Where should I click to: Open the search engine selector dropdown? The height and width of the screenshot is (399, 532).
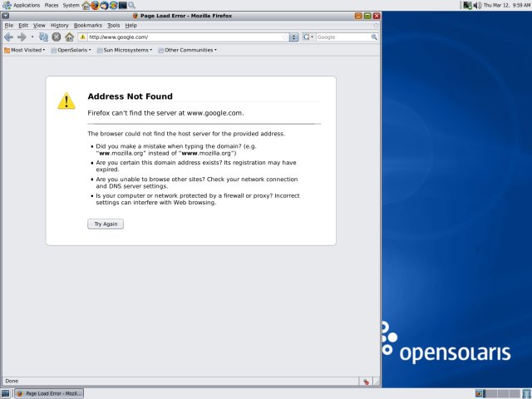(308, 37)
